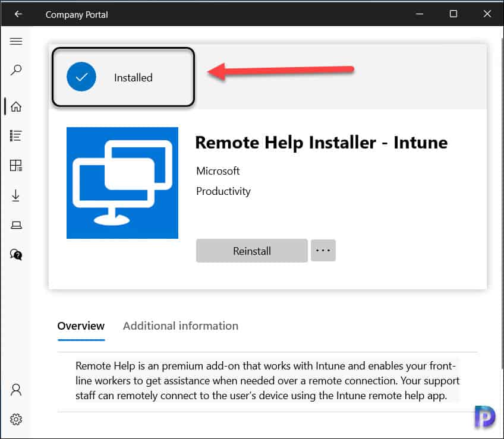Viewport: 504px width, 439px height.
Task: Click the Reinstall button
Action: (251, 250)
